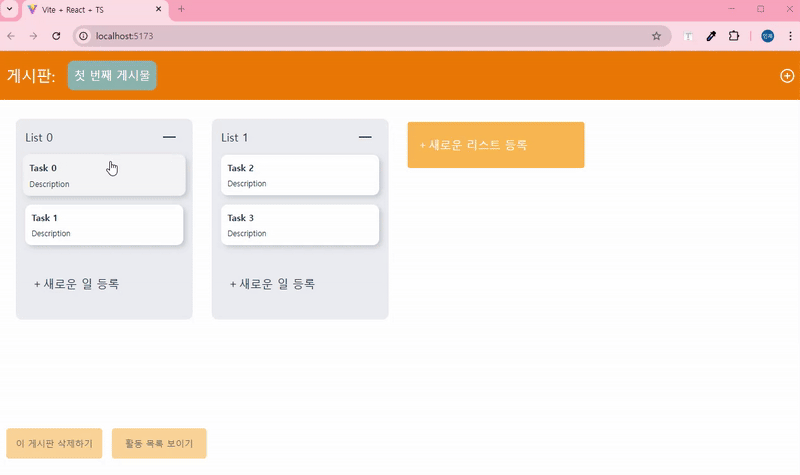
Task: Open the Chrome three-dot menu
Action: [790, 36]
